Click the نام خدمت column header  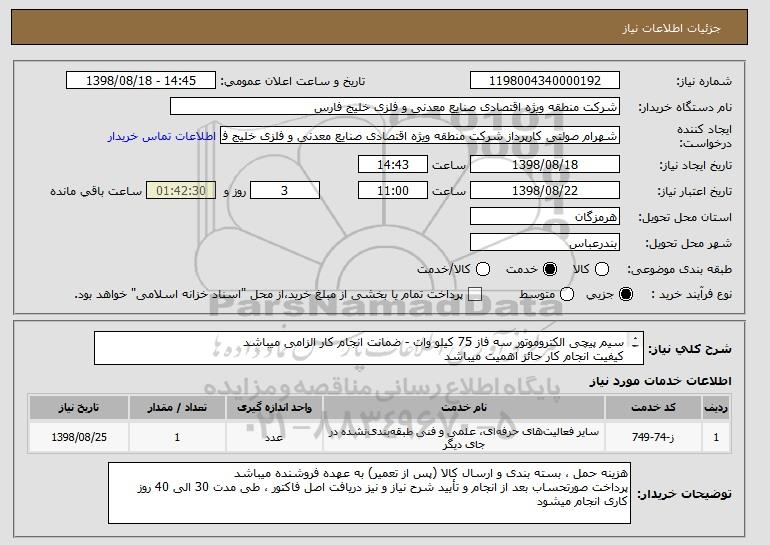click(x=464, y=408)
